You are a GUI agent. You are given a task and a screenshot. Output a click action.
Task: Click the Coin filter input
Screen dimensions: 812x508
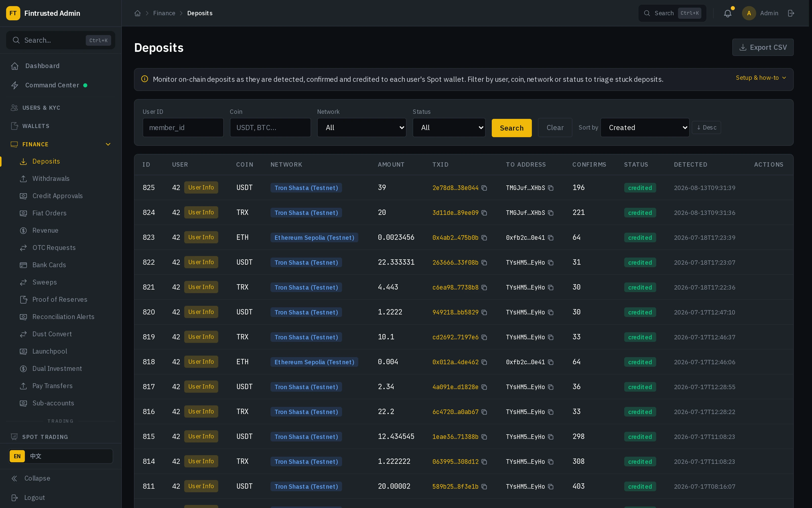tap(270, 127)
